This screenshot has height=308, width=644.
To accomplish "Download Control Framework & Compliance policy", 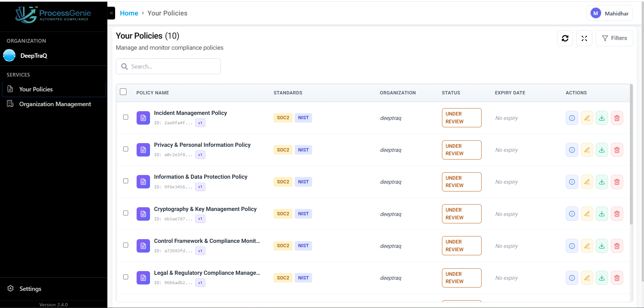I will 602,246.
